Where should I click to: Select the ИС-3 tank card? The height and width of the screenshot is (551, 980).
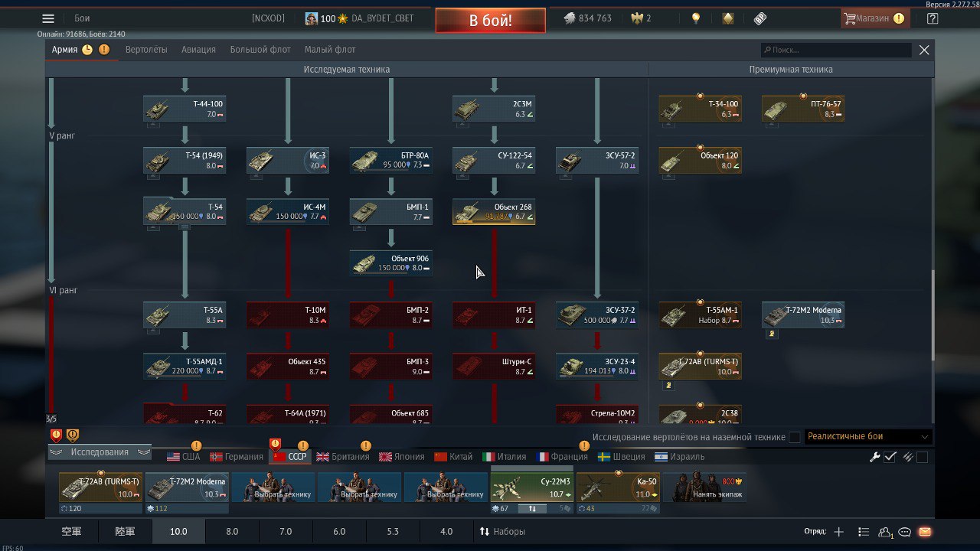click(x=288, y=161)
